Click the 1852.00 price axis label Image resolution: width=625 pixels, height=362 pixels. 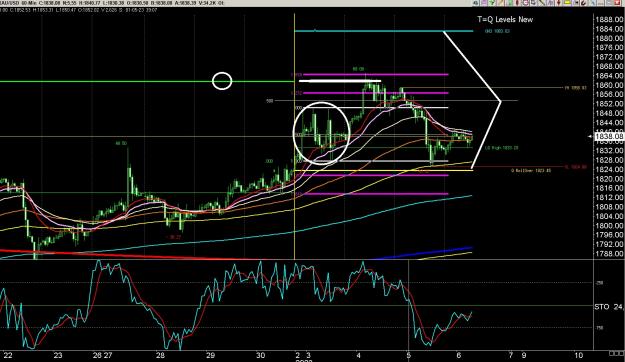tap(609, 104)
